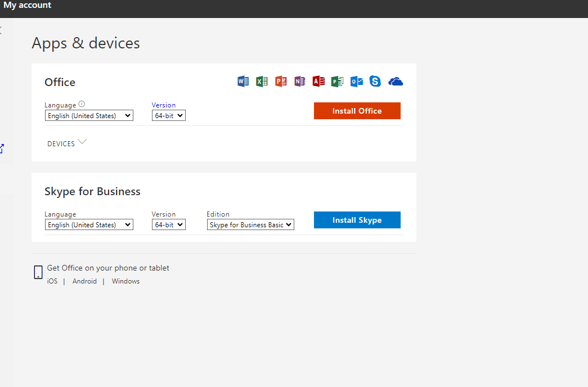Open the Skype for Business Language dropdown
588x387 pixels.
click(x=88, y=224)
